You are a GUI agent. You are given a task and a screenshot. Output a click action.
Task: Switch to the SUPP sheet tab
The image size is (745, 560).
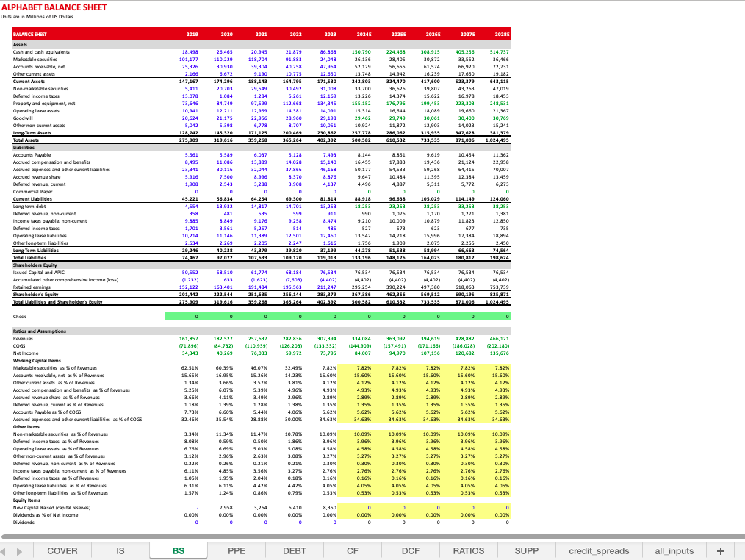[x=527, y=550]
